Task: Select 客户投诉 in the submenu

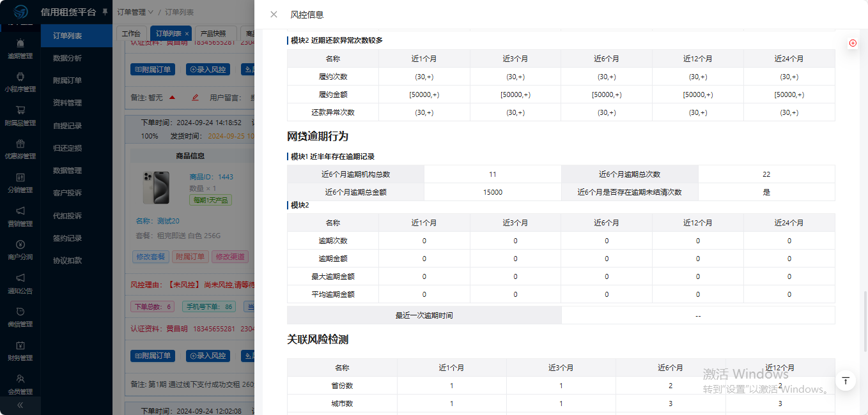Action: 67,193
